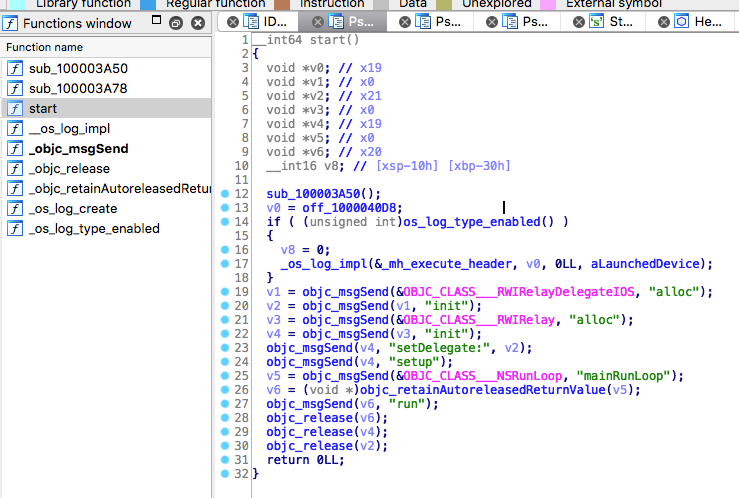
Task: Click the square float icon of Functions window
Action: [x=156, y=20]
